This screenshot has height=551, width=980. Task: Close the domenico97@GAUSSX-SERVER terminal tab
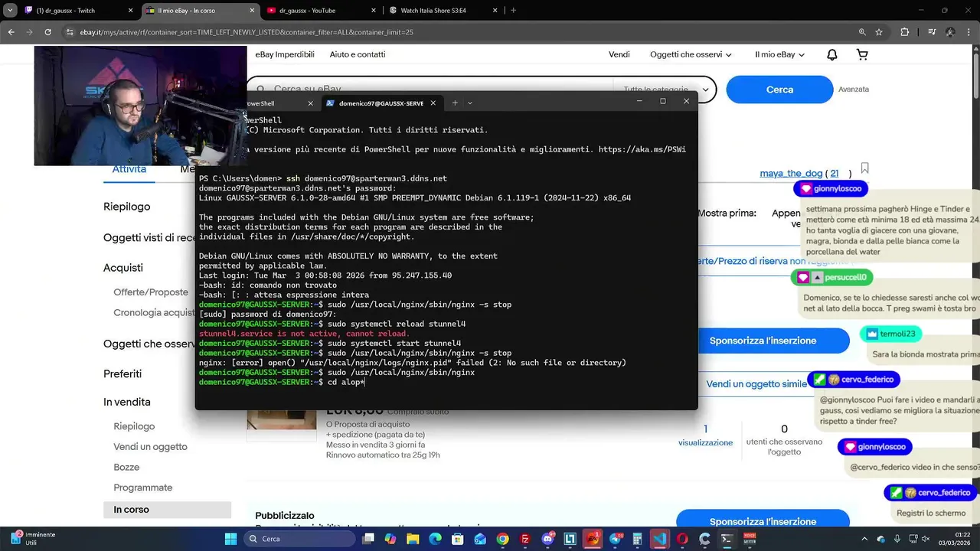[x=434, y=103]
